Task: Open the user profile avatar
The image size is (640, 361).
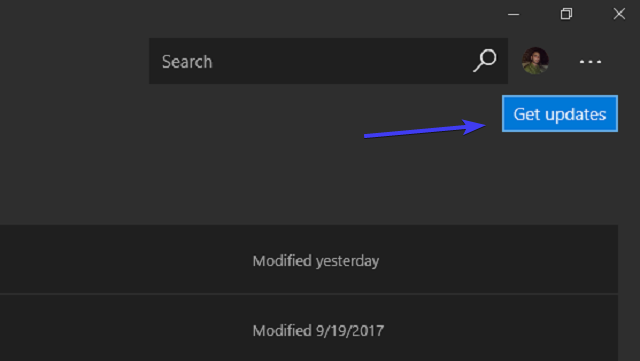Action: pos(535,60)
